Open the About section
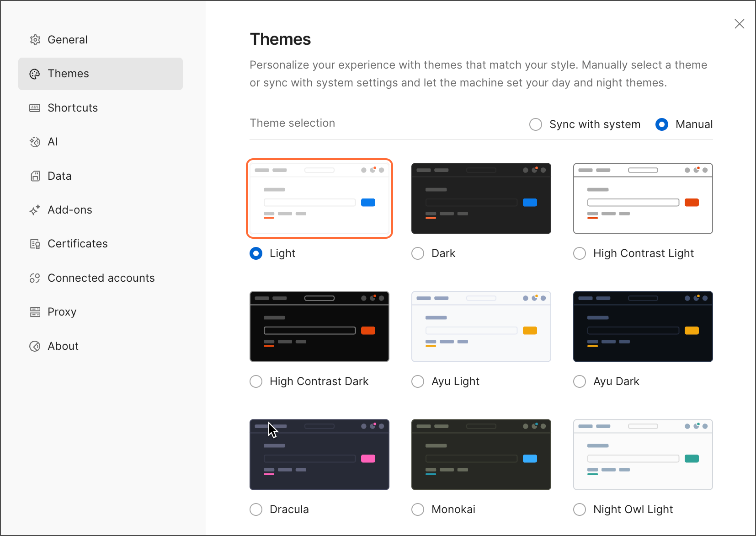 35,346
